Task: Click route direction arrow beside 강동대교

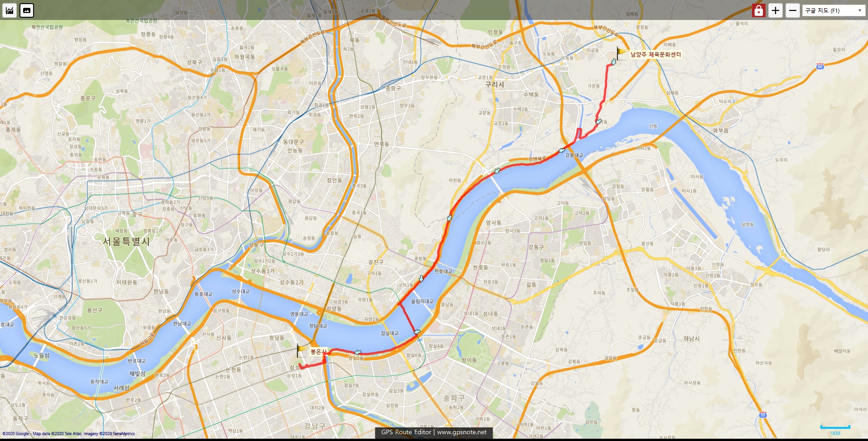Action: click(562, 150)
